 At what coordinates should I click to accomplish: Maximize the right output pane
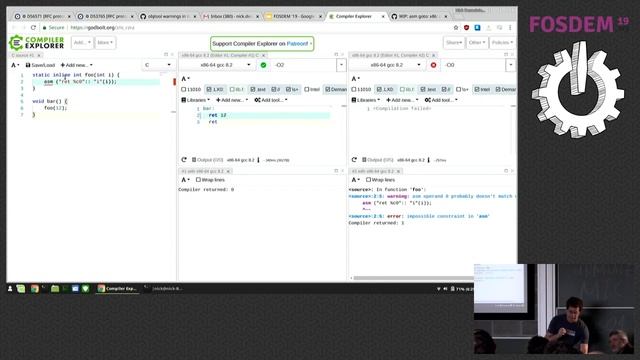tap(506, 171)
